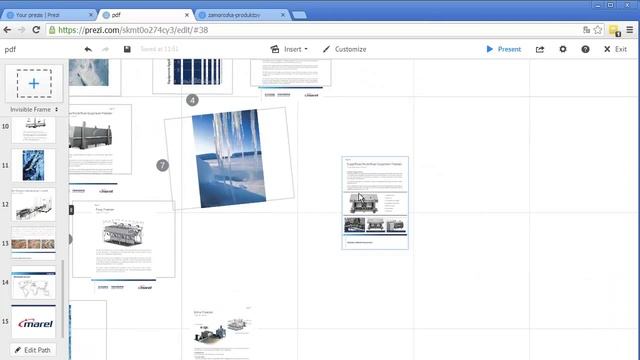The height and width of the screenshot is (360, 640).
Task: Close the 'pdf' browser tab
Action: coord(187,15)
